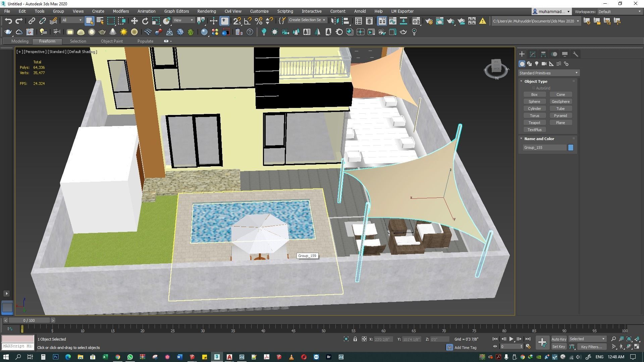Switch to the Object Paint tab

[112, 41]
